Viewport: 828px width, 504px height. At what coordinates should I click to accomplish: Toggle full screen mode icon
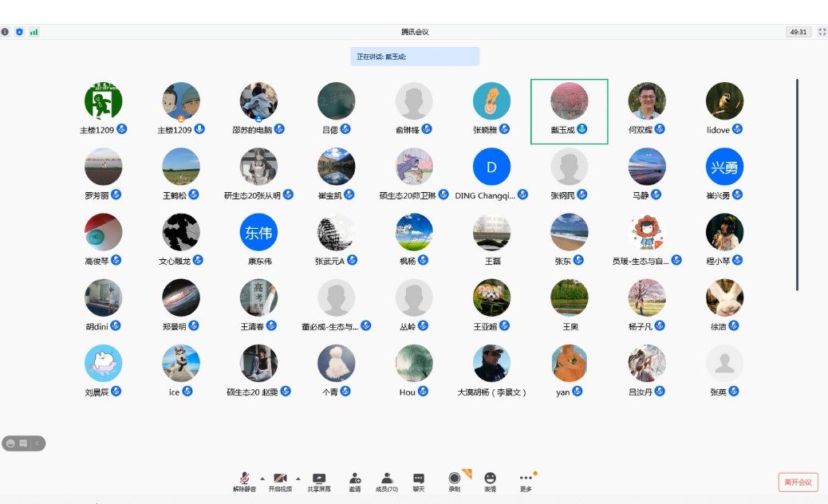pyautogui.click(x=822, y=32)
